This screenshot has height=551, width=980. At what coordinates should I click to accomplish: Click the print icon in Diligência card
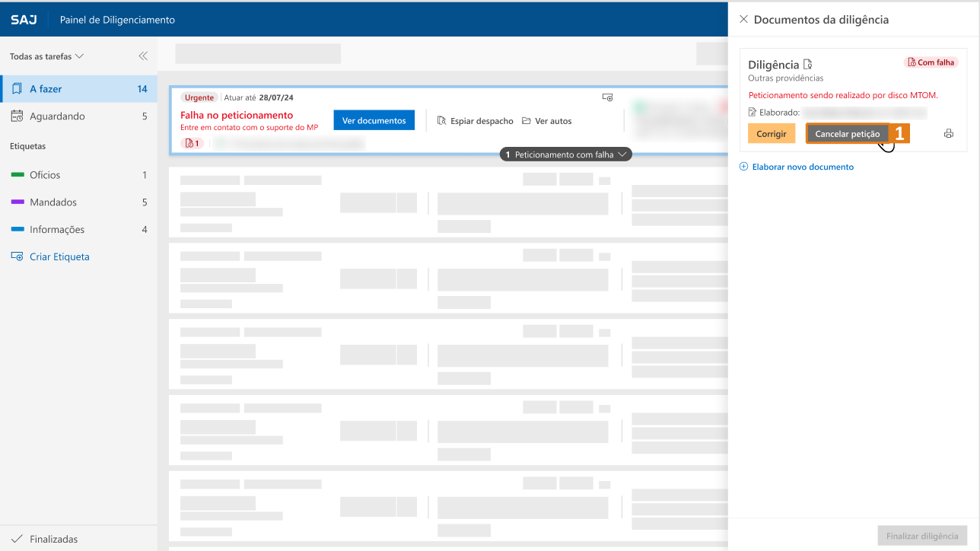[948, 134]
